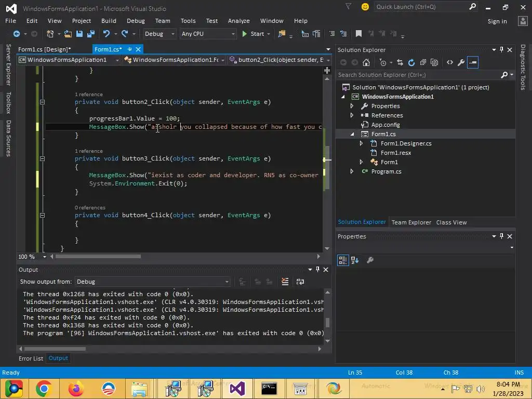Toggle bookmark icon in main toolbar
Image resolution: width=532 pixels, height=399 pixels.
[x=358, y=34]
